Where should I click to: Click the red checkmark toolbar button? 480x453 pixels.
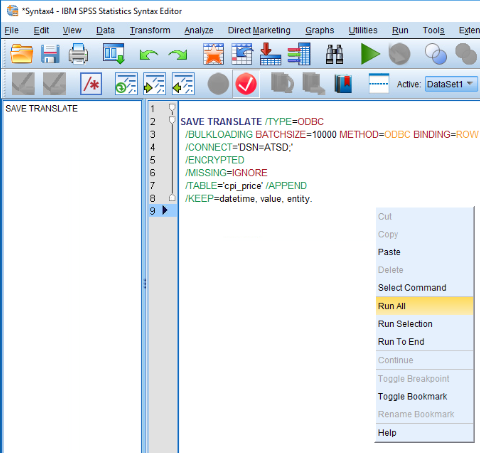[246, 84]
